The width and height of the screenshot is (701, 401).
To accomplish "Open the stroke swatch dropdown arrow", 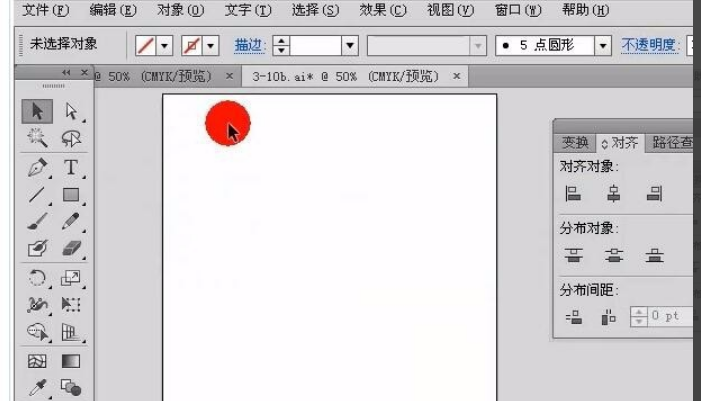I will 211,46.
